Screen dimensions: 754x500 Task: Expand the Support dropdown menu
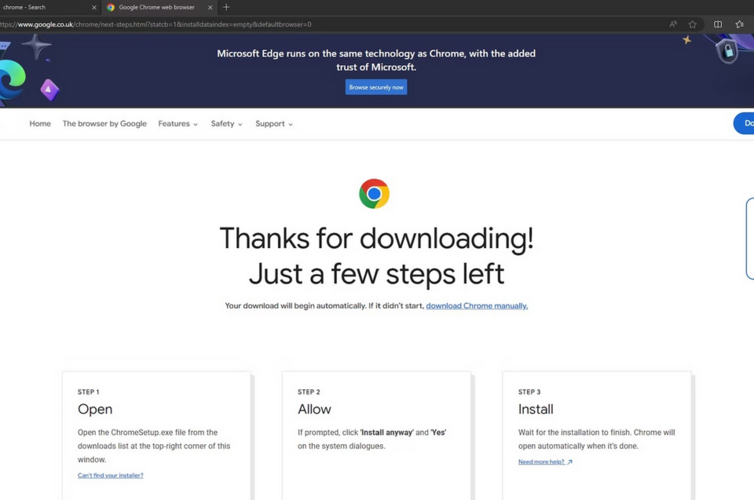pyautogui.click(x=274, y=124)
